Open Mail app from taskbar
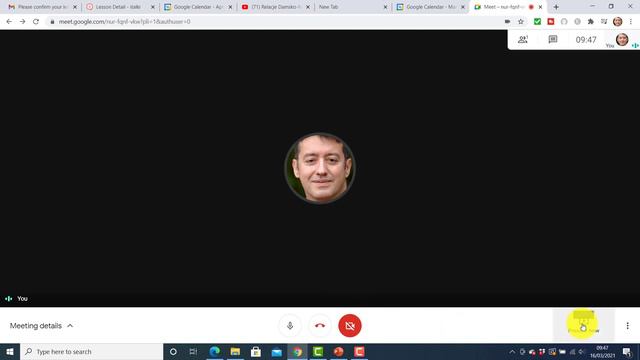Viewport: 640px width, 360px height. click(277, 351)
